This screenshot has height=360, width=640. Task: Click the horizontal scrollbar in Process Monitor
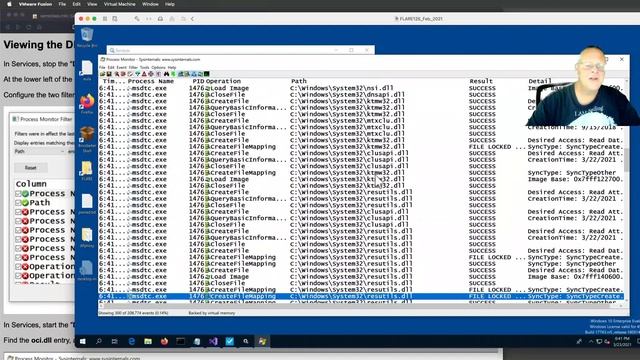361,306
